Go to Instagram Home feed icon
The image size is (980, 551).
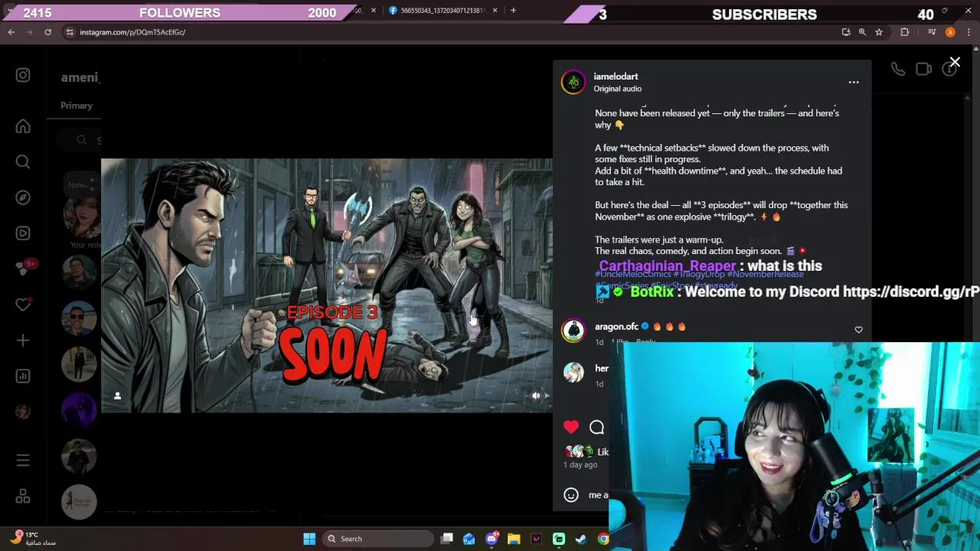(23, 126)
